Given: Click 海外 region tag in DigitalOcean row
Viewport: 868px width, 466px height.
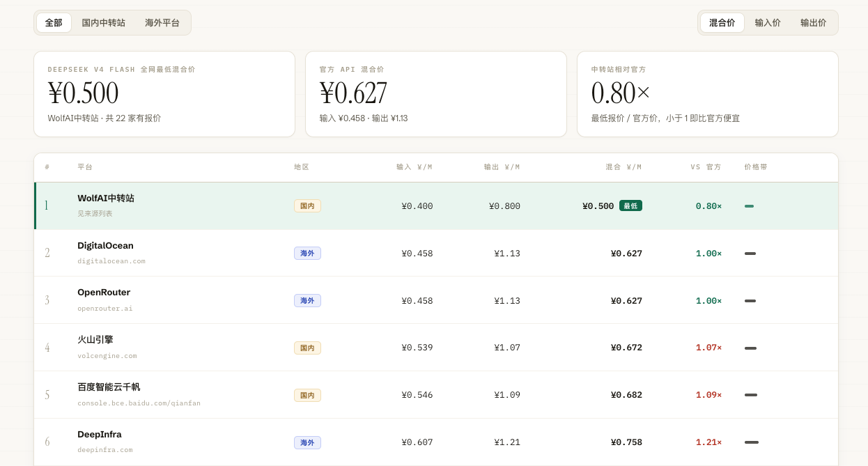Looking at the screenshot, I should (307, 254).
